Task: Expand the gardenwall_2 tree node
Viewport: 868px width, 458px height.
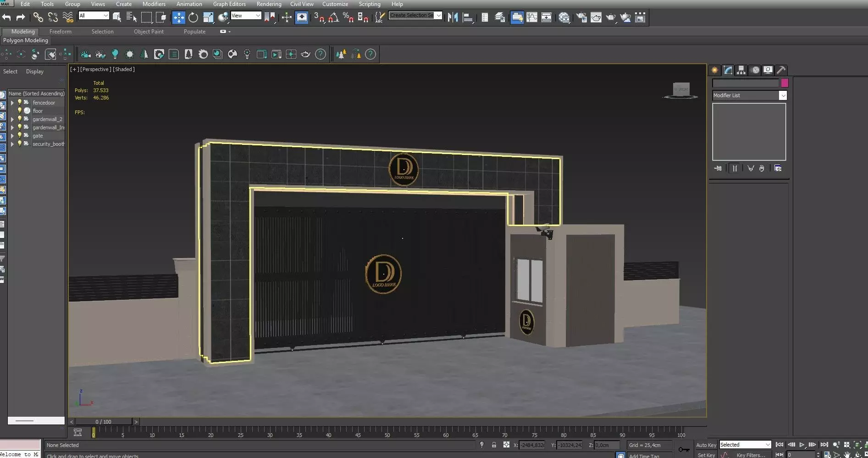Action: coord(12,119)
